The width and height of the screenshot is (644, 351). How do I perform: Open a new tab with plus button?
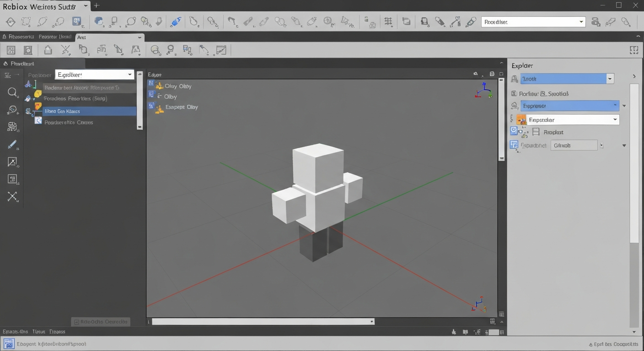[x=97, y=6]
